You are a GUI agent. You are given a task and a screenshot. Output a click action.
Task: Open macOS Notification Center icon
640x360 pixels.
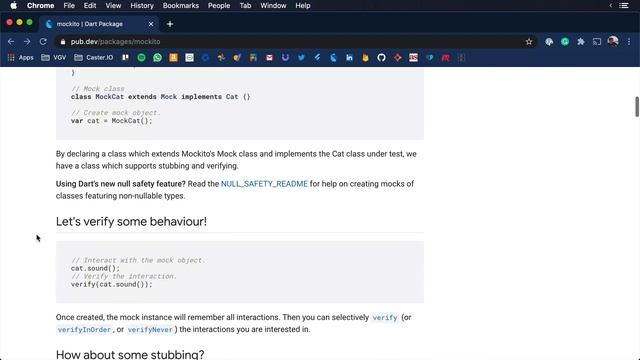pos(624,6)
